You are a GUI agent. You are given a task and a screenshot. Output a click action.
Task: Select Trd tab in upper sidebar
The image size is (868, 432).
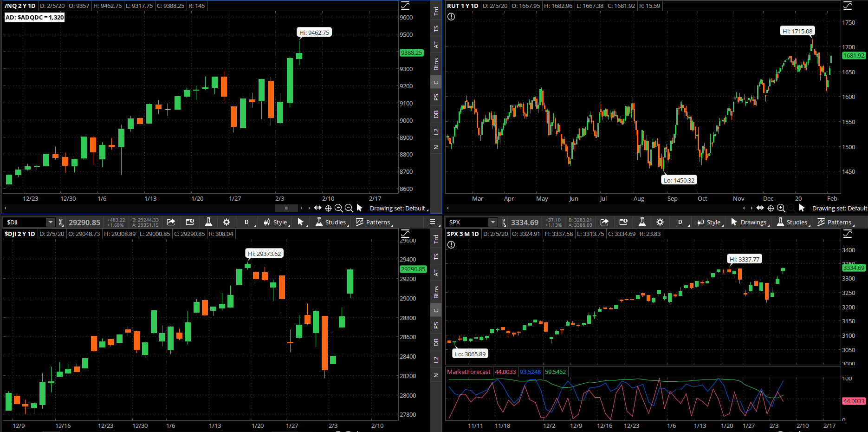pos(436,11)
